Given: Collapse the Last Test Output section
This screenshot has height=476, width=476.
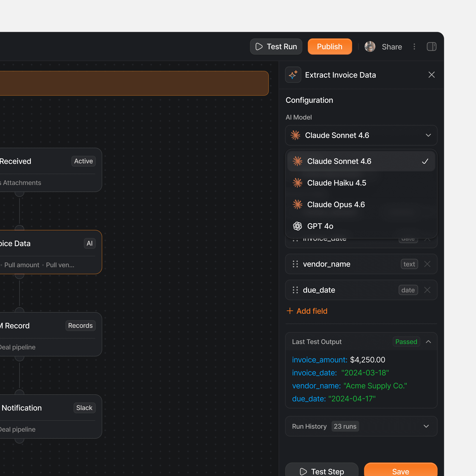Looking at the screenshot, I should click(x=428, y=342).
